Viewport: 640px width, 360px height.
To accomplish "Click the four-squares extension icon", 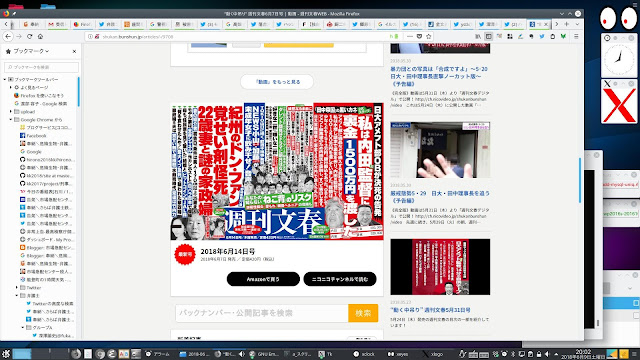I will [x=510, y=36].
